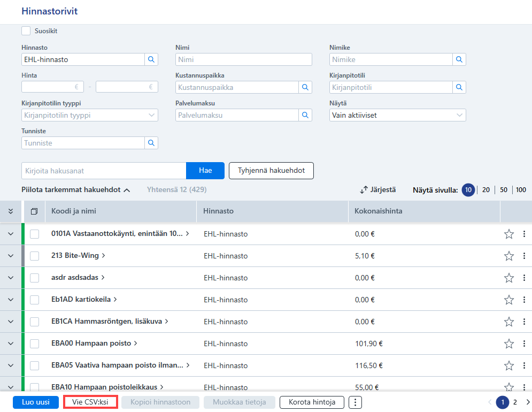Image resolution: width=532 pixels, height=412 pixels.
Task: Click the Hae search button
Action: point(205,171)
